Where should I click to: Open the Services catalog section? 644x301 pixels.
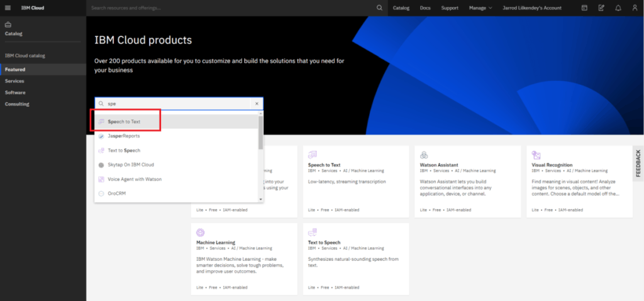tap(14, 81)
